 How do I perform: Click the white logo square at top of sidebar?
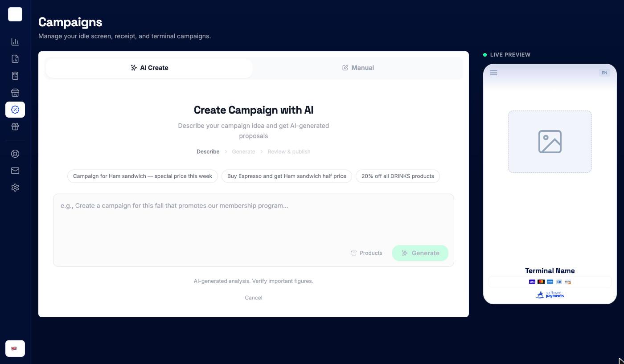[15, 14]
